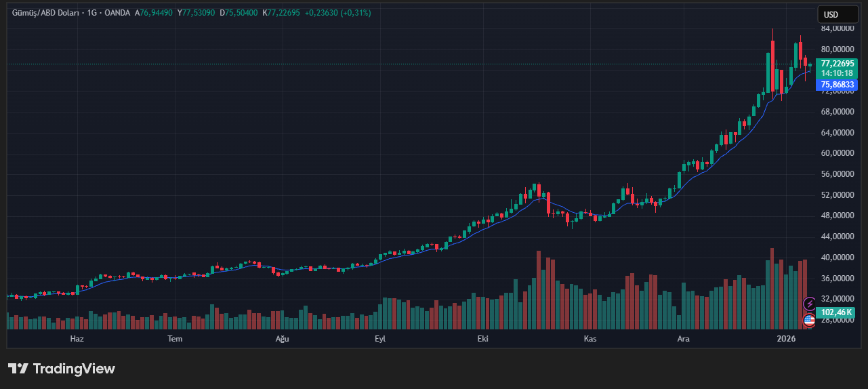The width and height of the screenshot is (868, 389).
Task: Open the USD currency selector
Action: point(838,14)
